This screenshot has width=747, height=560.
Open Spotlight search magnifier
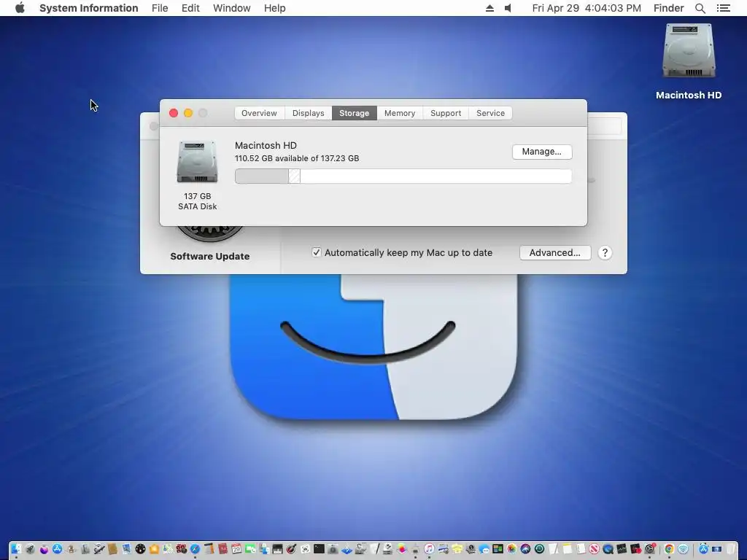[700, 8]
